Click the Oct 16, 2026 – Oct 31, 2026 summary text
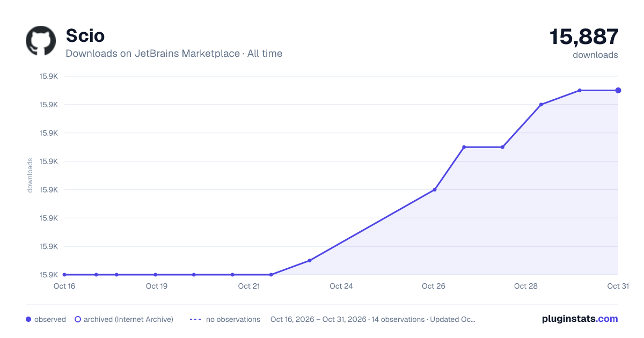This screenshot has height=338, width=644. [373, 319]
